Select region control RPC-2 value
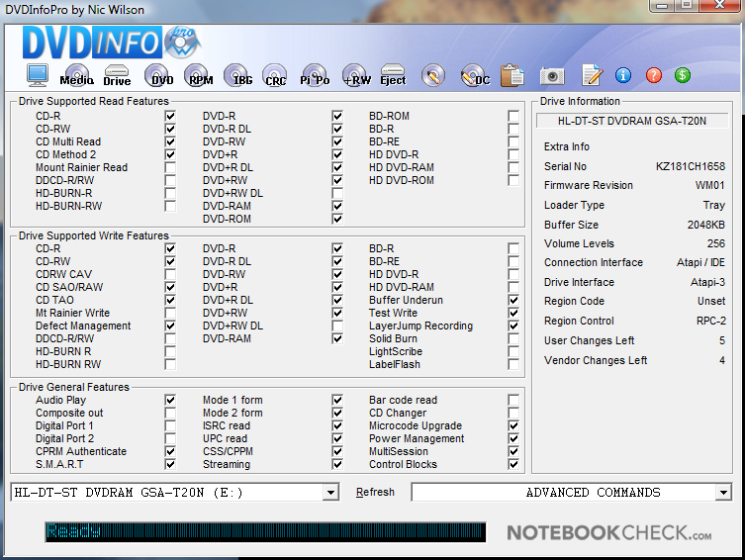Screen dimensions: 745x560 click(x=711, y=321)
